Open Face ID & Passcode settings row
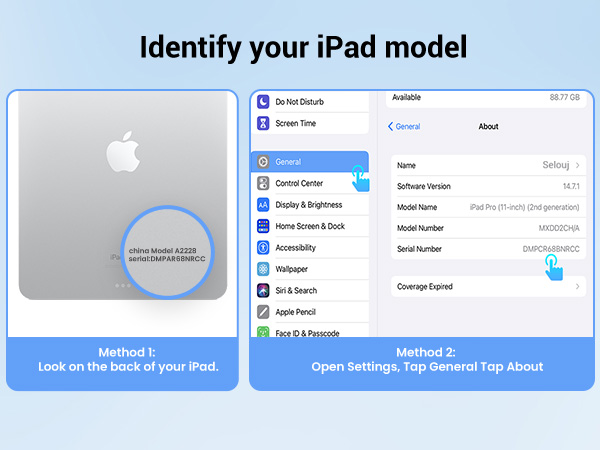 click(x=310, y=330)
